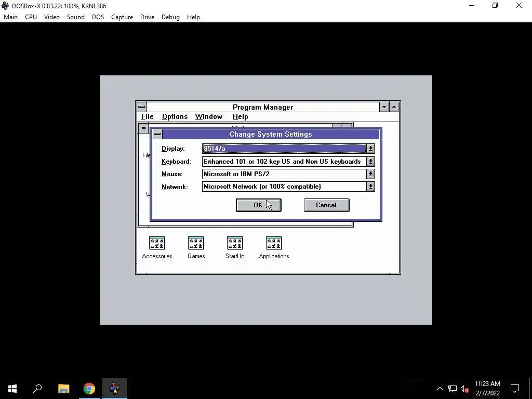Open Program Manager Help menu
The image size is (532, 399).
pos(240,117)
